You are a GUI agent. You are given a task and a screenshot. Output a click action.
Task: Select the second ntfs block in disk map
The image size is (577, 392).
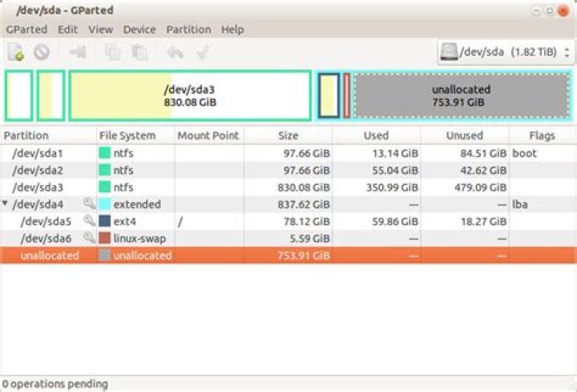coord(50,95)
